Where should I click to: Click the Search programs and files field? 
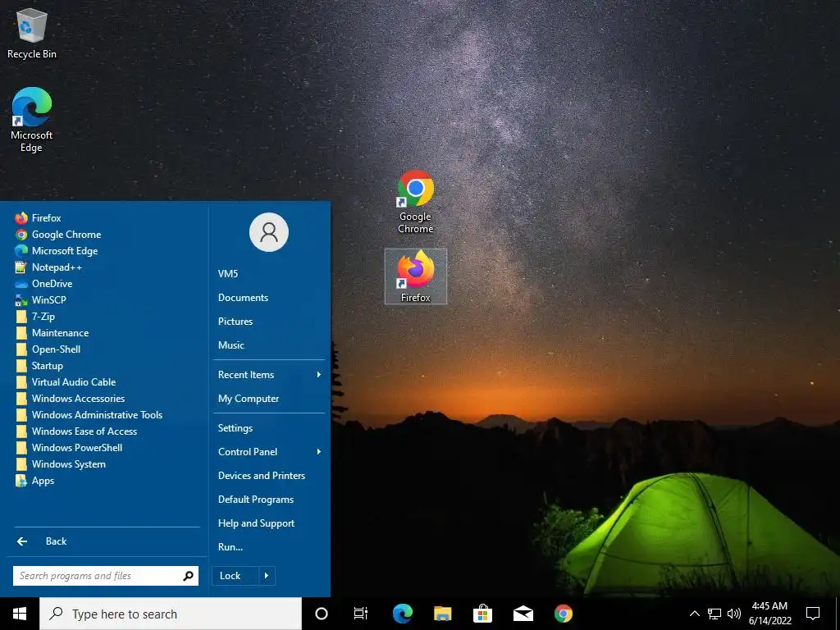pos(106,576)
